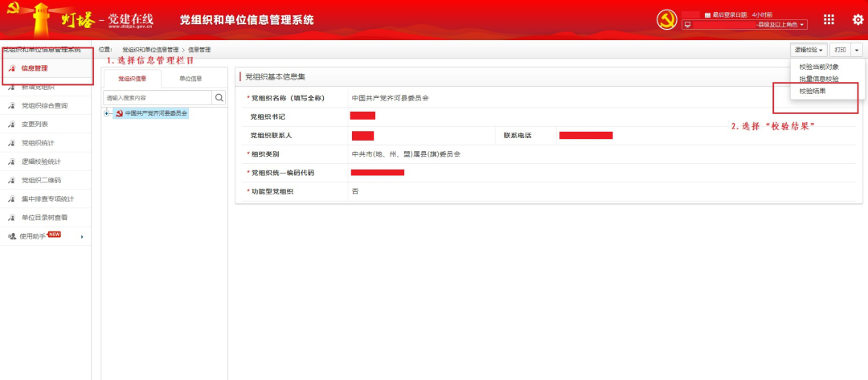Open 党组织统计 in the sidebar
The height and width of the screenshot is (380, 868).
tap(38, 143)
